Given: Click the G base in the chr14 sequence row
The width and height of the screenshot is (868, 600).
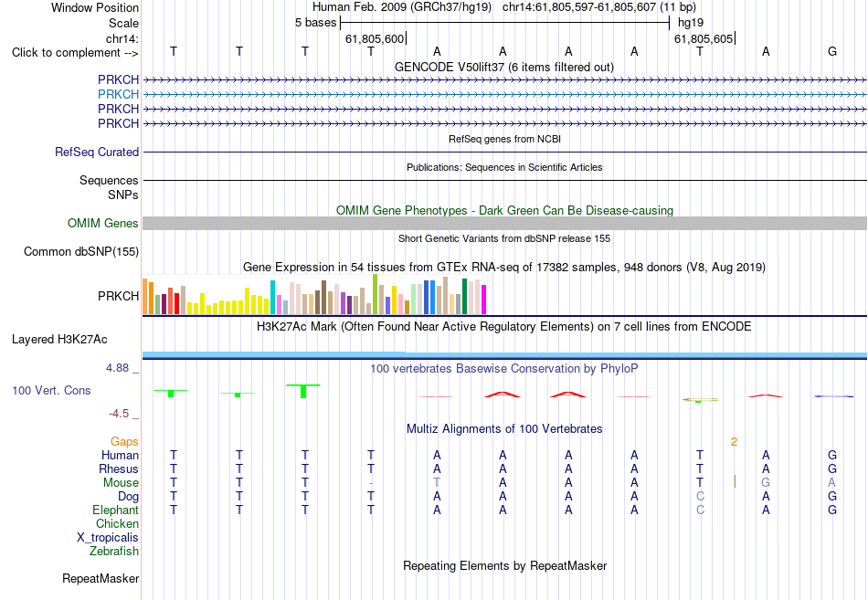Looking at the screenshot, I should [832, 51].
